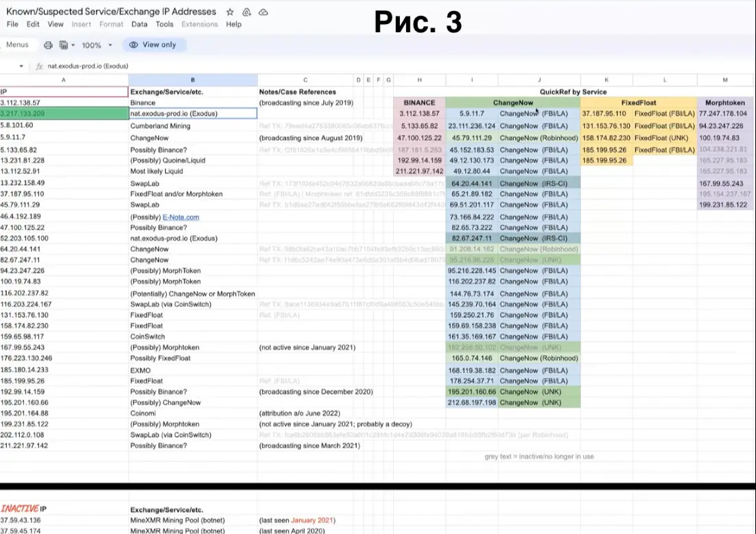
Task: Select cell CoinSwitch in column B
Action: (193, 337)
